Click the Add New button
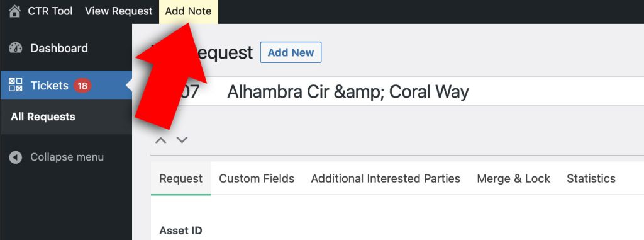 [x=291, y=52]
